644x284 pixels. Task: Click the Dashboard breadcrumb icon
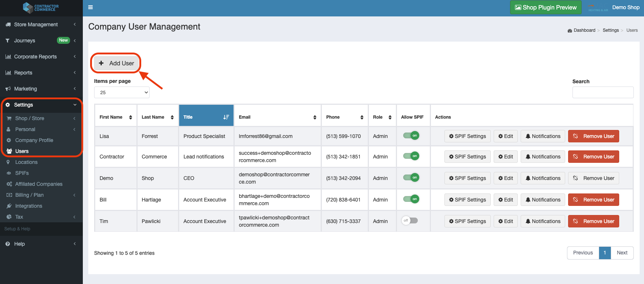570,31
